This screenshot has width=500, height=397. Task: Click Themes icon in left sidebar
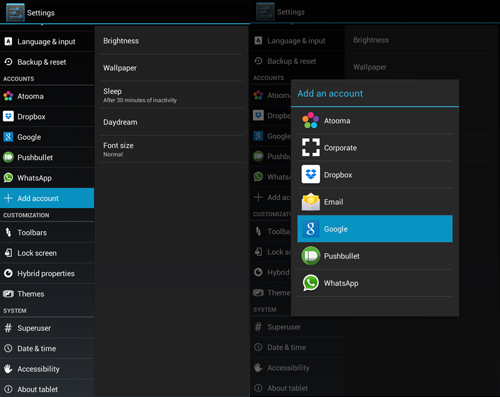8,294
